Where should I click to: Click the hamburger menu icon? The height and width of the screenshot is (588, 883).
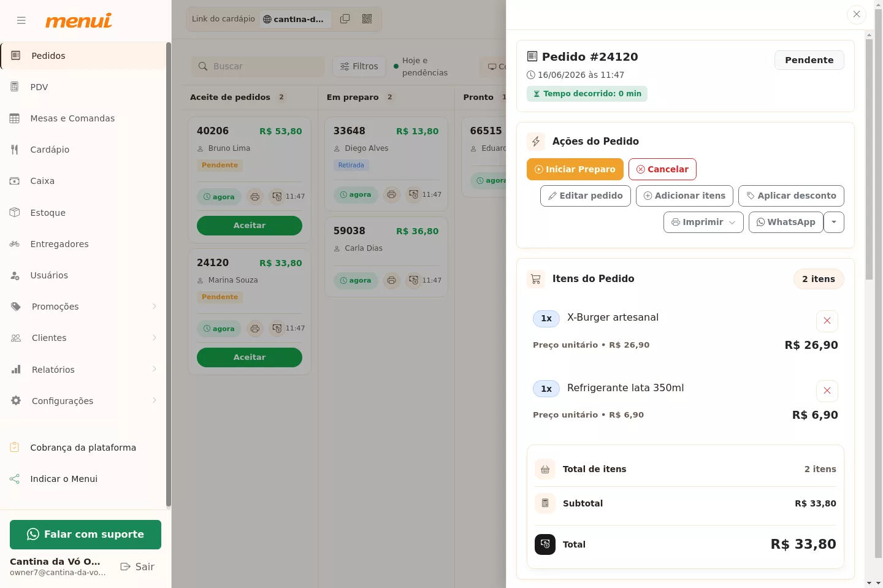coord(21,20)
